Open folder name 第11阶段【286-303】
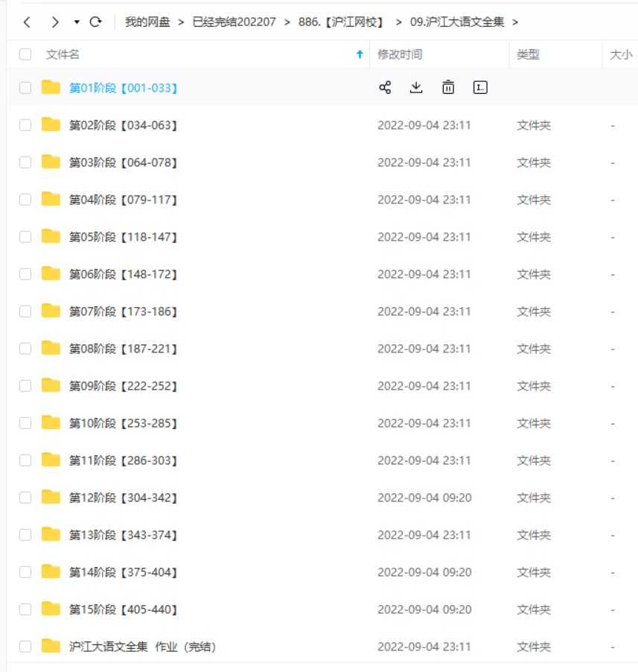Viewport: 638px width, 672px height. (x=124, y=460)
